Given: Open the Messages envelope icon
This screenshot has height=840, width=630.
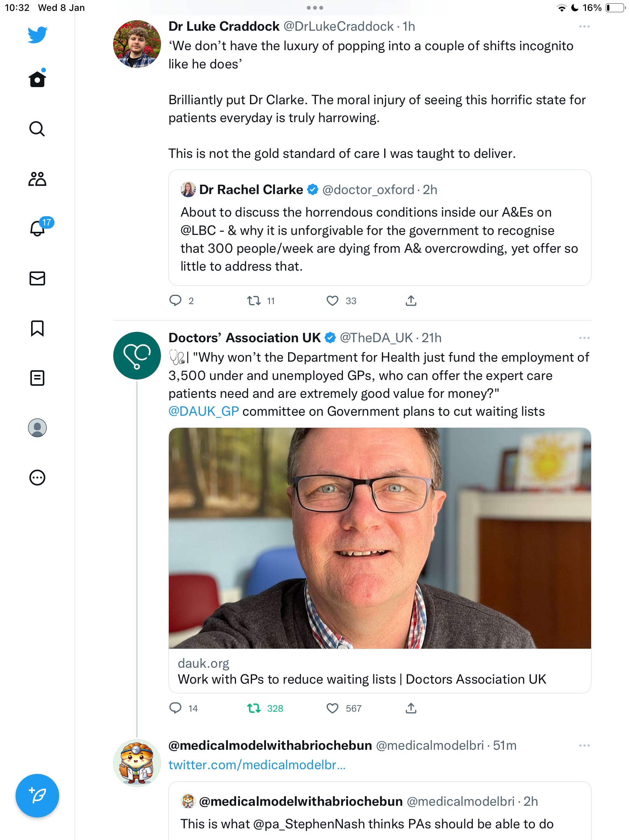Looking at the screenshot, I should coord(37,278).
